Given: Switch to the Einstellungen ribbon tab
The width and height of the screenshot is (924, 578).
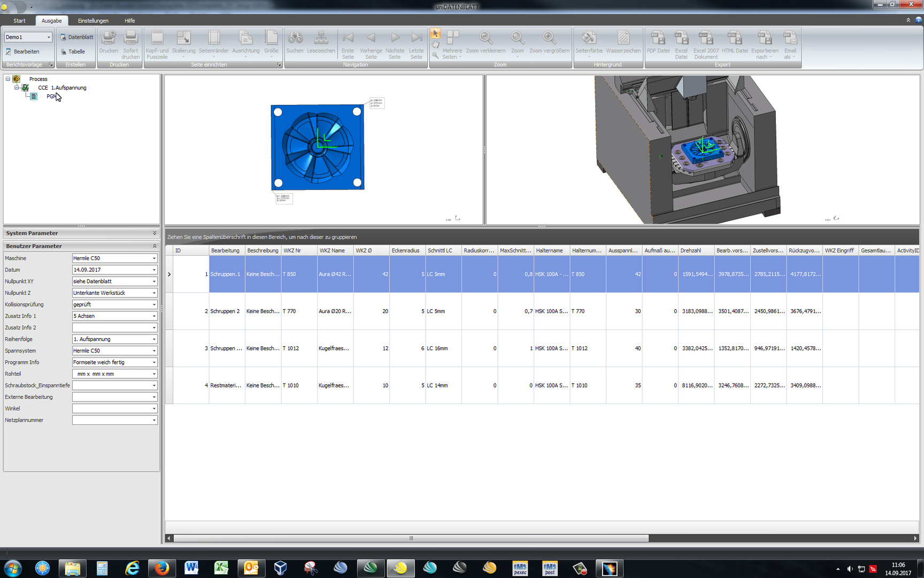Looking at the screenshot, I should (x=93, y=20).
